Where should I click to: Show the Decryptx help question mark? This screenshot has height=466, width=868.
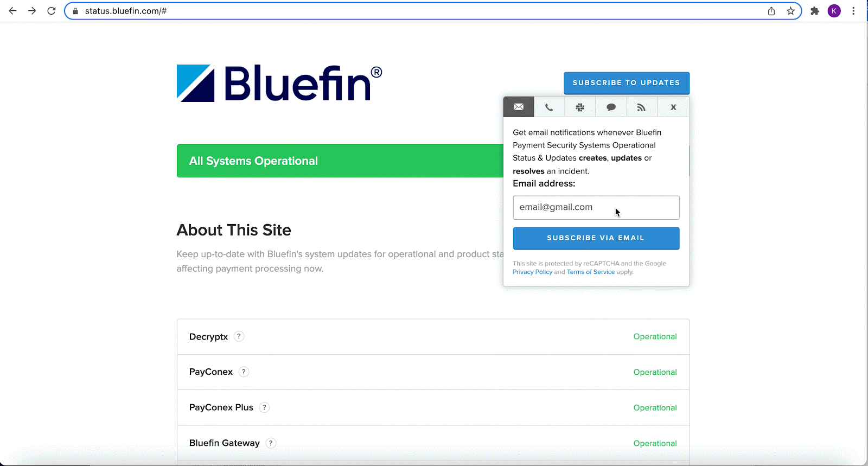point(239,336)
